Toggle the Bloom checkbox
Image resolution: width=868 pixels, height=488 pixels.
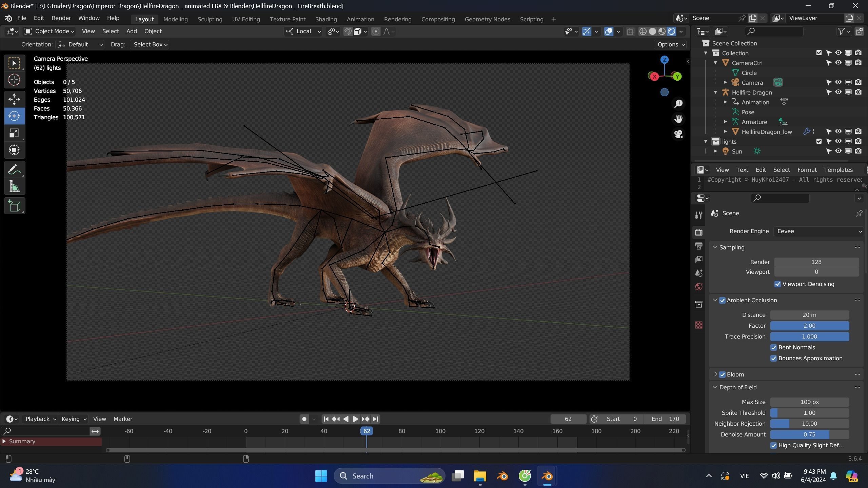coord(723,374)
